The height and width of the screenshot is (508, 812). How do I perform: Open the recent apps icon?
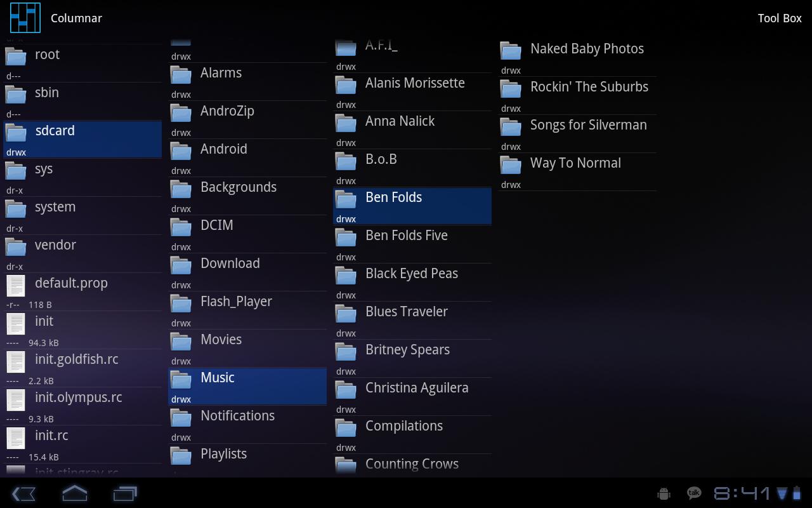tap(125, 493)
